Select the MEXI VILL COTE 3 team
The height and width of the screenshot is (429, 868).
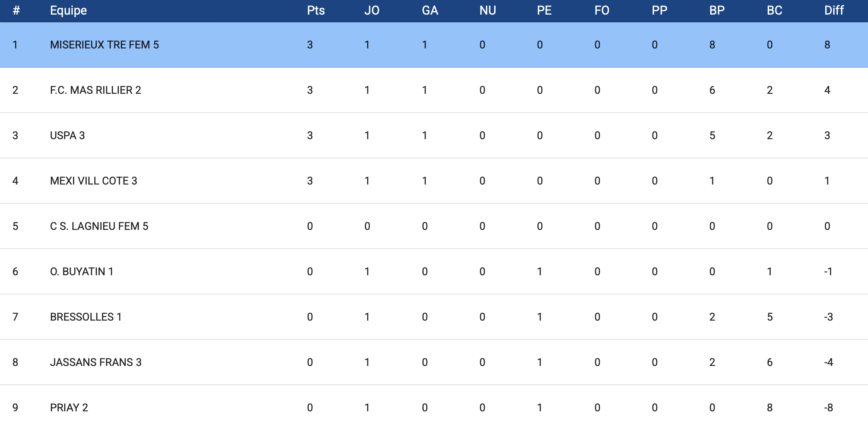93,181
